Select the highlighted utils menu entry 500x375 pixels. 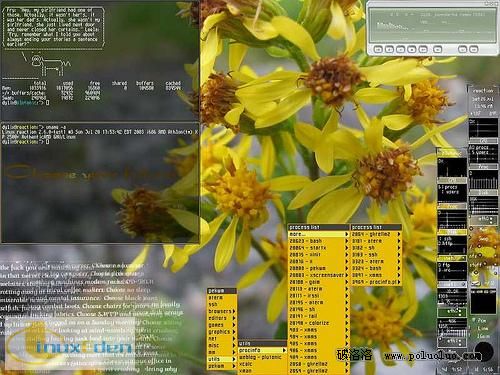tap(222, 359)
